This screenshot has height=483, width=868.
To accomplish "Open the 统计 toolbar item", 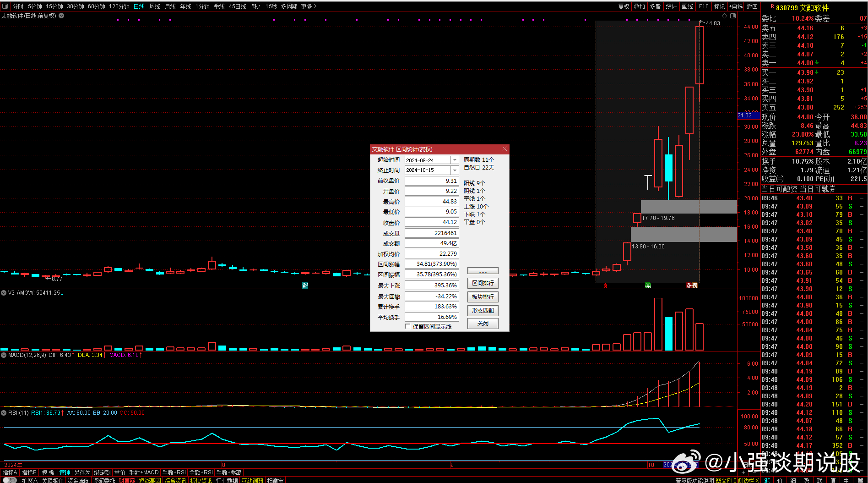I will coord(671,6).
